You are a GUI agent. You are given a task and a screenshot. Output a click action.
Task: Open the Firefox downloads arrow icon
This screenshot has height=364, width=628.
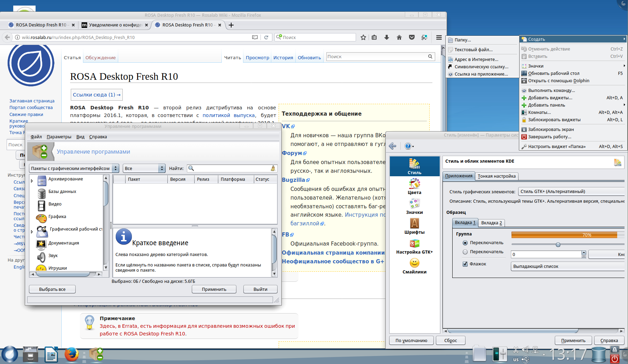pyautogui.click(x=387, y=37)
